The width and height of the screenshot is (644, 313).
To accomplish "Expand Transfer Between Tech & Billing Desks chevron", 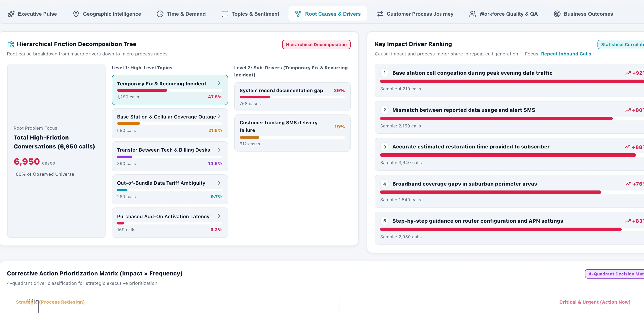I will (x=219, y=150).
